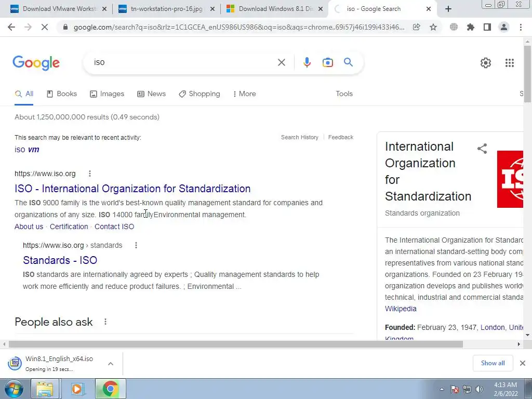
Task: Open options for iso.org standards result
Action: point(136,245)
